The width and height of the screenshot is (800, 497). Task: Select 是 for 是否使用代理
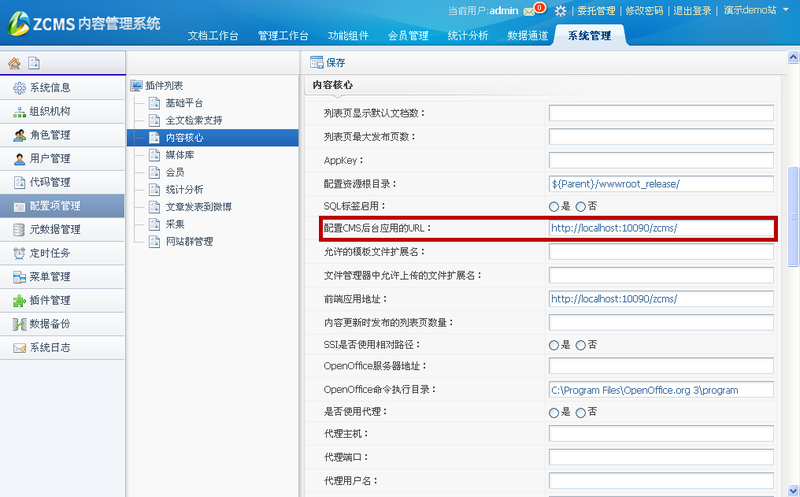[554, 412]
